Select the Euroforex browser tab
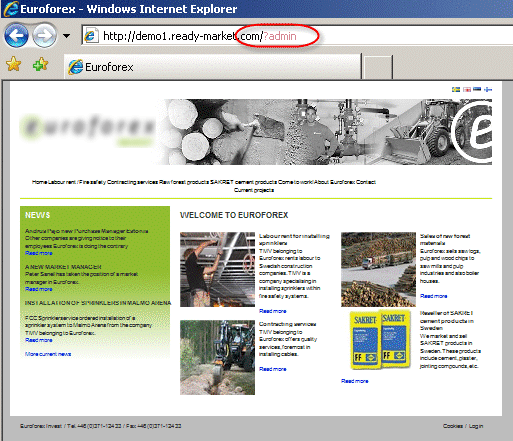513x441 pixels. (212, 67)
